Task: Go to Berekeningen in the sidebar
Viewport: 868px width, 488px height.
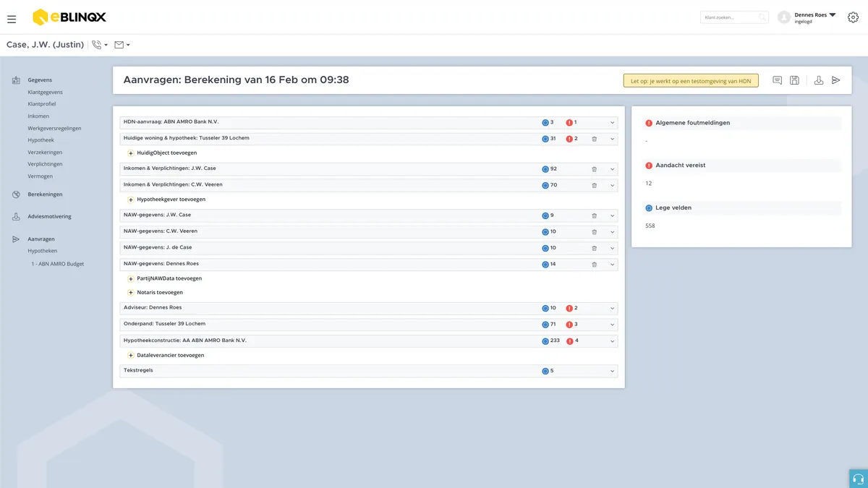Action: point(45,194)
